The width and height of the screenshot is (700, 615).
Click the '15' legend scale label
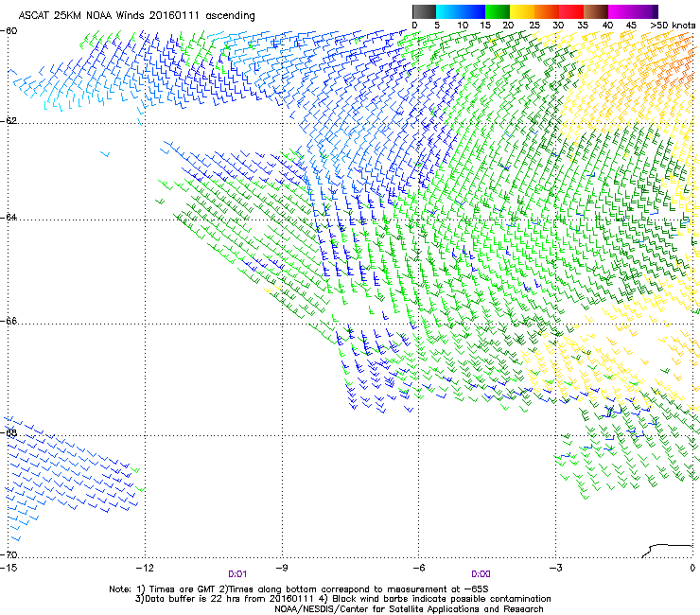pyautogui.click(x=485, y=26)
